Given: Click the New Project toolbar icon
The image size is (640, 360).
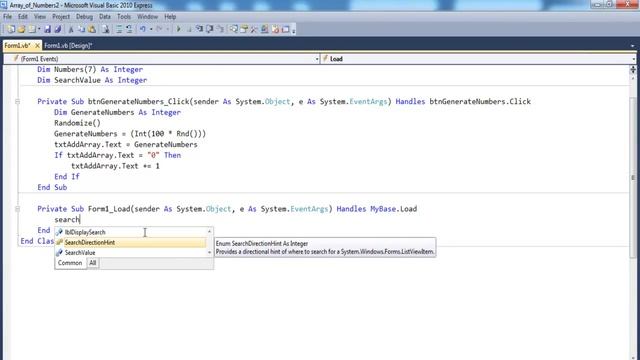Looking at the screenshot, I should 11,29.
